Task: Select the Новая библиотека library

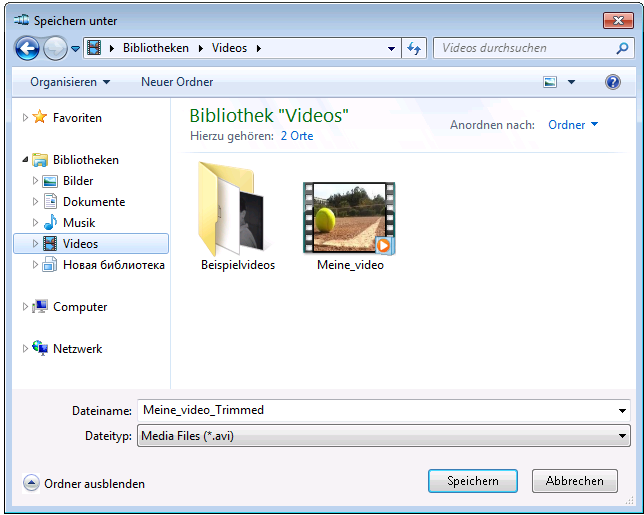Action: tap(114, 265)
